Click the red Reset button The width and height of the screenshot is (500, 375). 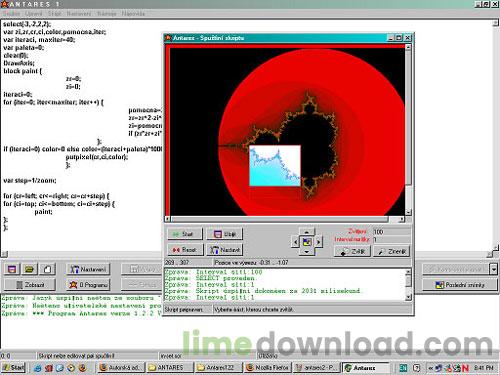(185, 250)
